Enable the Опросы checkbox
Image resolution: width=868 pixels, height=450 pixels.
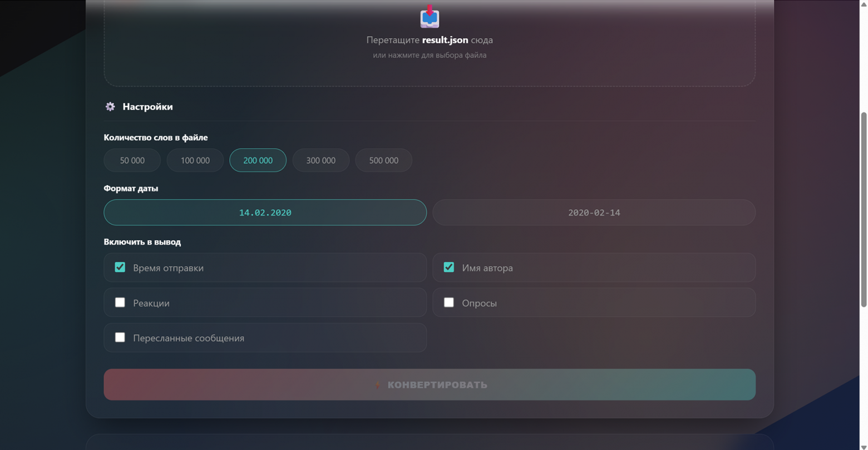[x=448, y=302]
